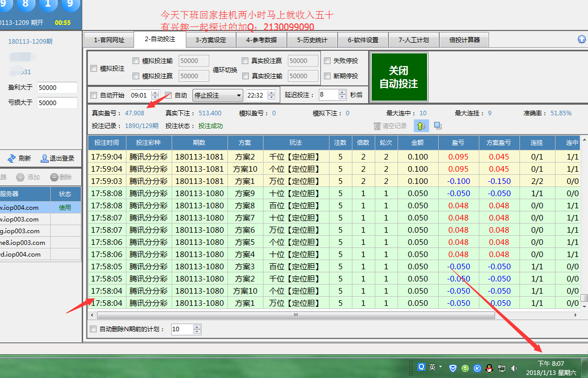Screen dimensions: 588x378
Task: Click the 退出登录 logout icon
Action: (x=45, y=159)
